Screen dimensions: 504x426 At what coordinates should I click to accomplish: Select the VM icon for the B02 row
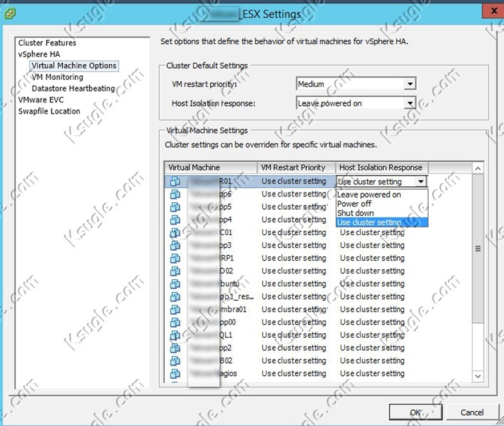[175, 361]
